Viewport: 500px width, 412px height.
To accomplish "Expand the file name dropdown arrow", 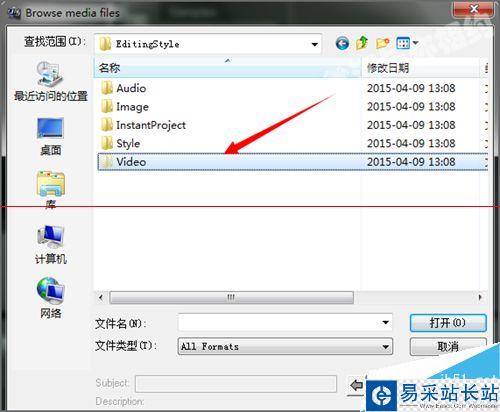I will [385, 322].
